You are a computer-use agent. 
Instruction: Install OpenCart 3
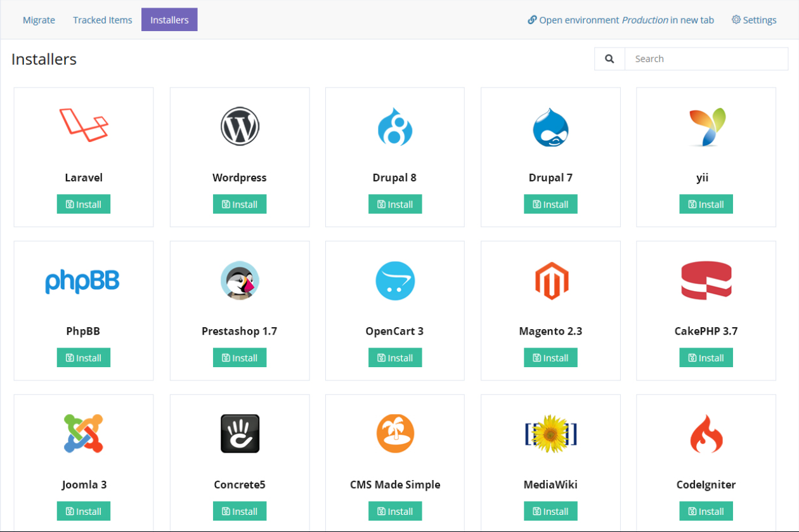[x=395, y=358]
